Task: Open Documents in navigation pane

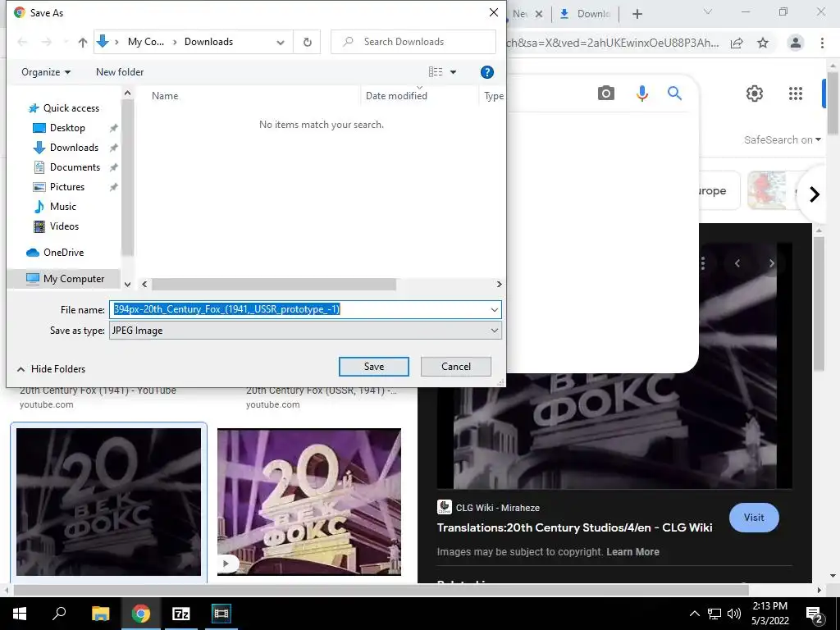Action: pos(75,167)
